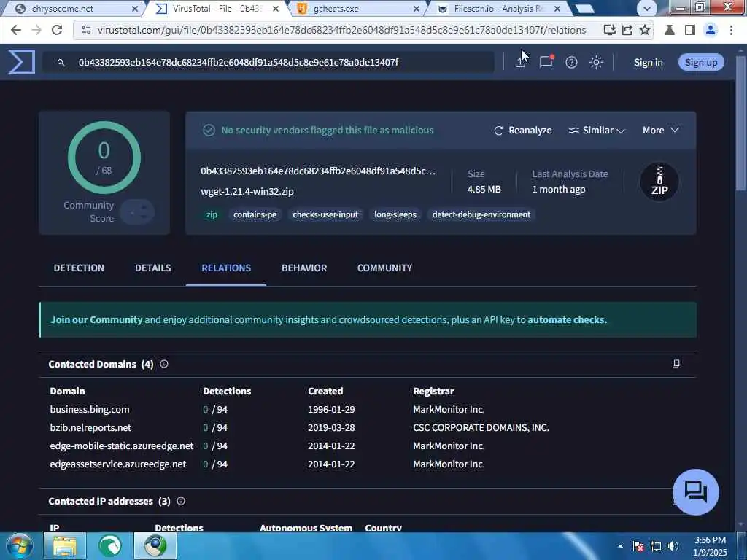Click the browser back arrow
Image resolution: width=747 pixels, height=560 pixels.
pyautogui.click(x=16, y=30)
